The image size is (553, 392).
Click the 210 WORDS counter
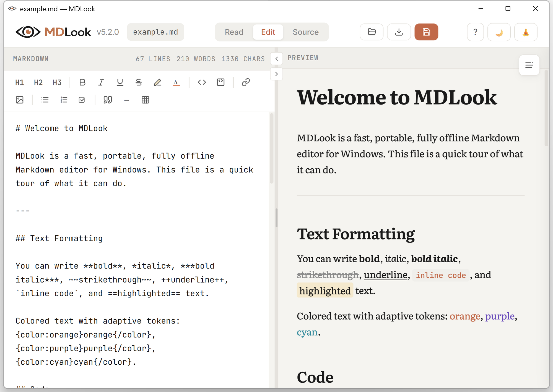(x=196, y=59)
